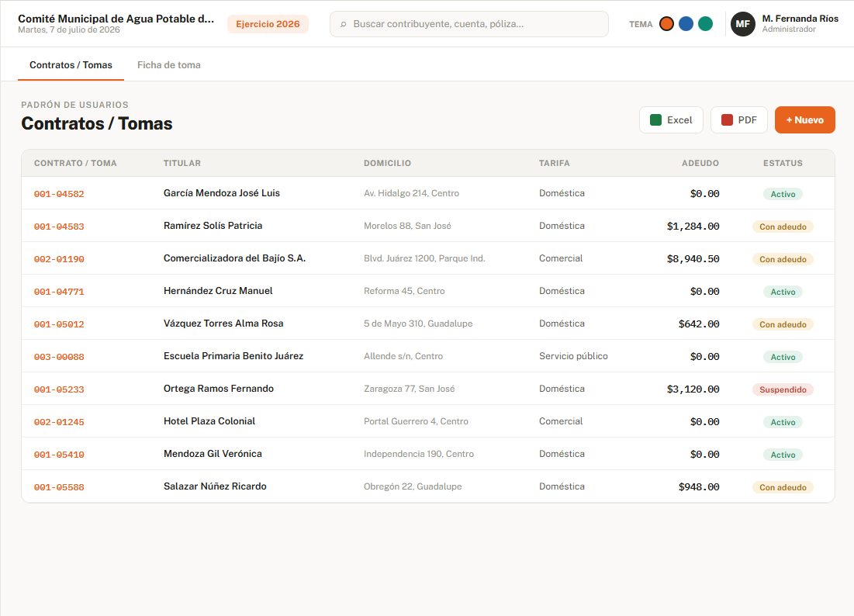Open contract 002-01245

point(59,422)
